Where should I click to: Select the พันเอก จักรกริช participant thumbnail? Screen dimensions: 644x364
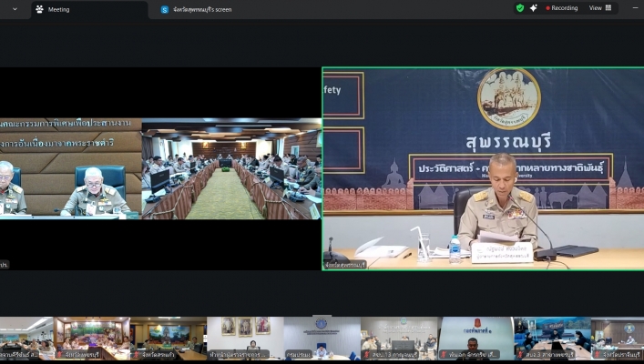[x=475, y=339]
